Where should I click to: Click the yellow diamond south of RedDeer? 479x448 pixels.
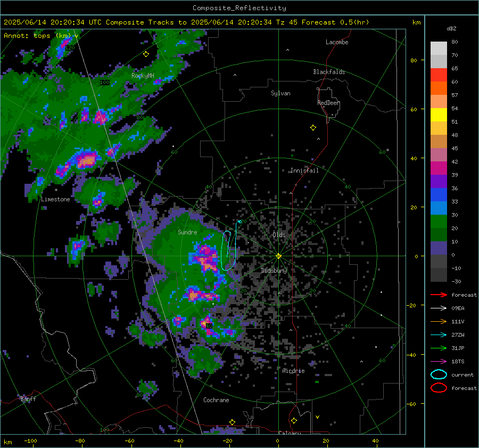point(313,127)
